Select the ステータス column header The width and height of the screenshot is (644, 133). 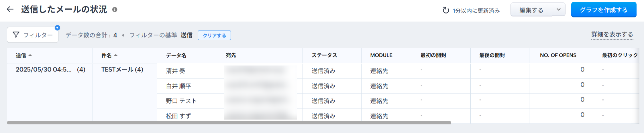[x=324, y=55]
